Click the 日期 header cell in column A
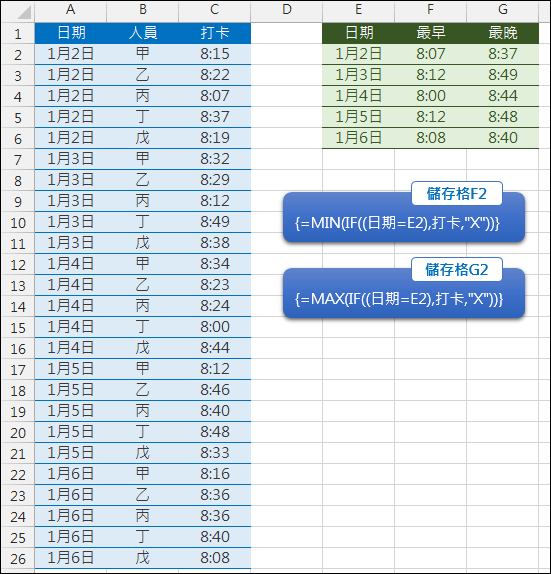 [71, 33]
